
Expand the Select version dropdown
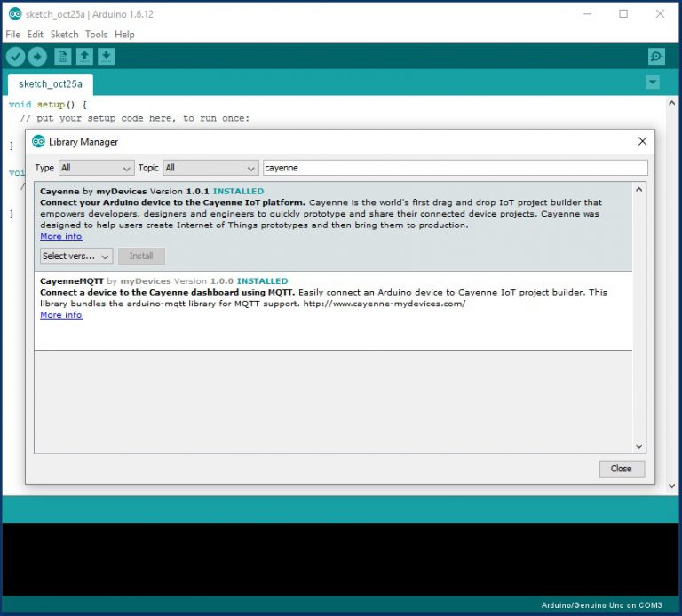[x=76, y=256]
